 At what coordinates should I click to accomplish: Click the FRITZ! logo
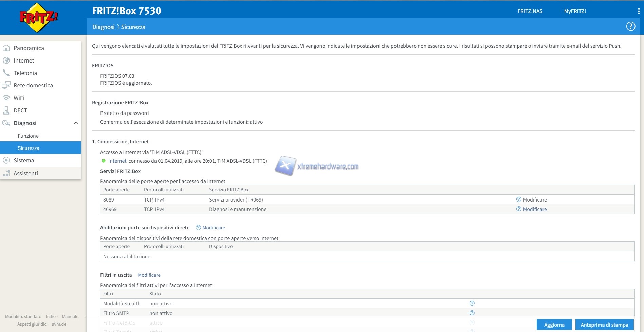(38, 17)
